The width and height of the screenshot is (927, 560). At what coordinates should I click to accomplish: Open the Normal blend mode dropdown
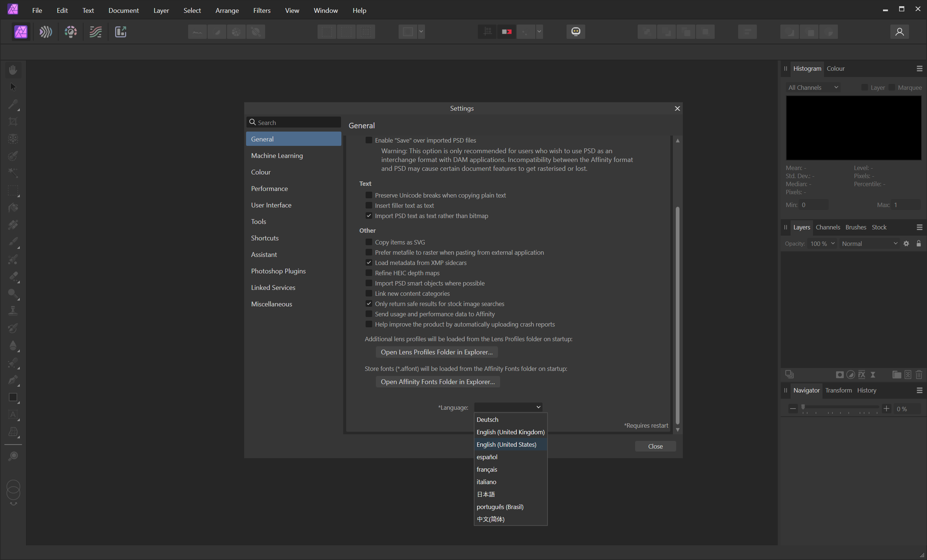(869, 244)
